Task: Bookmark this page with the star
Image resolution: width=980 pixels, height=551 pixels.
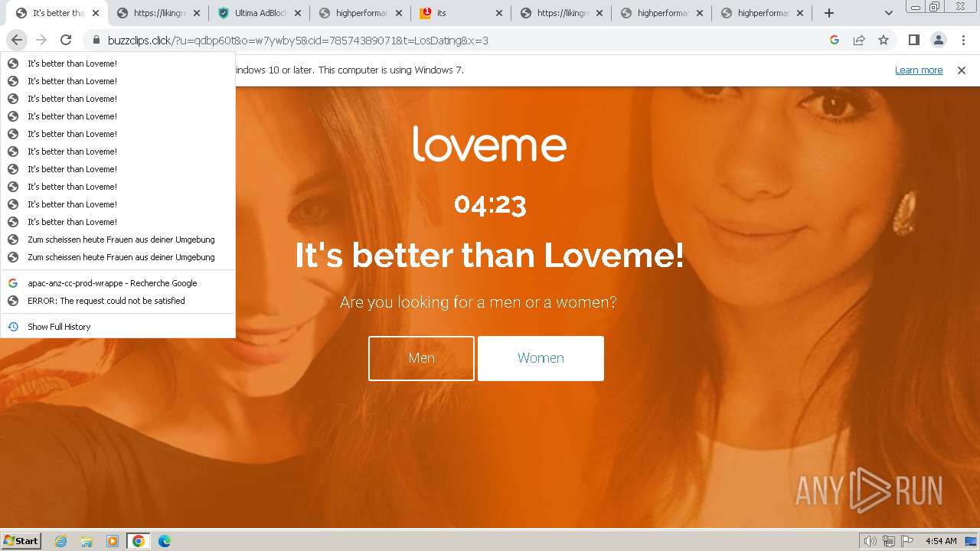Action: tap(884, 41)
